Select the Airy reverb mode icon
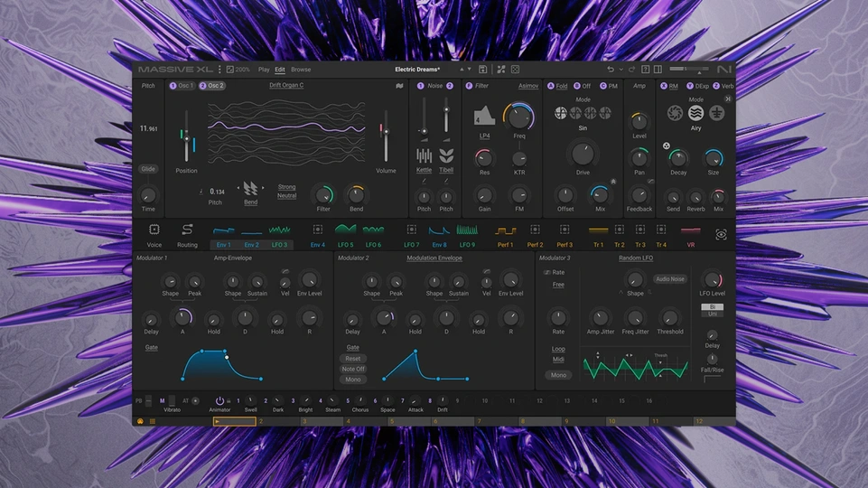Viewport: 868px width, 488px height. (695, 113)
